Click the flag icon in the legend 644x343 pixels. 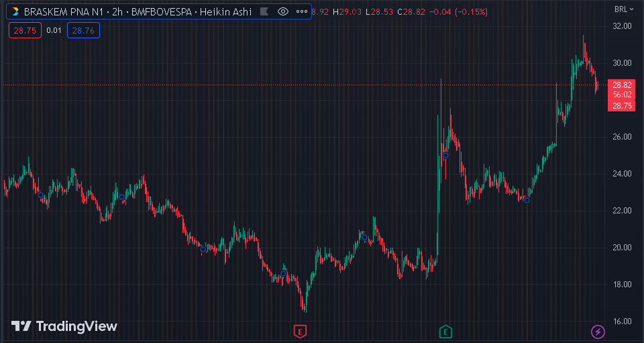click(x=264, y=12)
